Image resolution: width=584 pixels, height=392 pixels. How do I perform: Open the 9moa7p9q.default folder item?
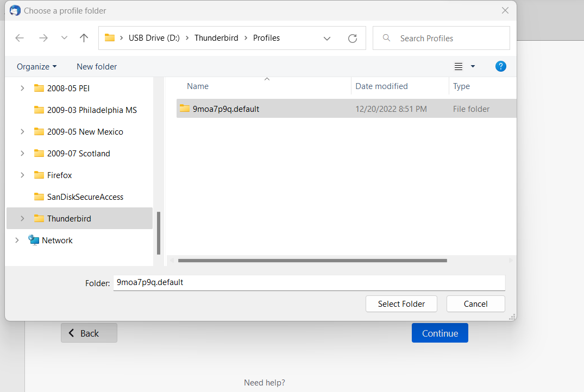(225, 109)
